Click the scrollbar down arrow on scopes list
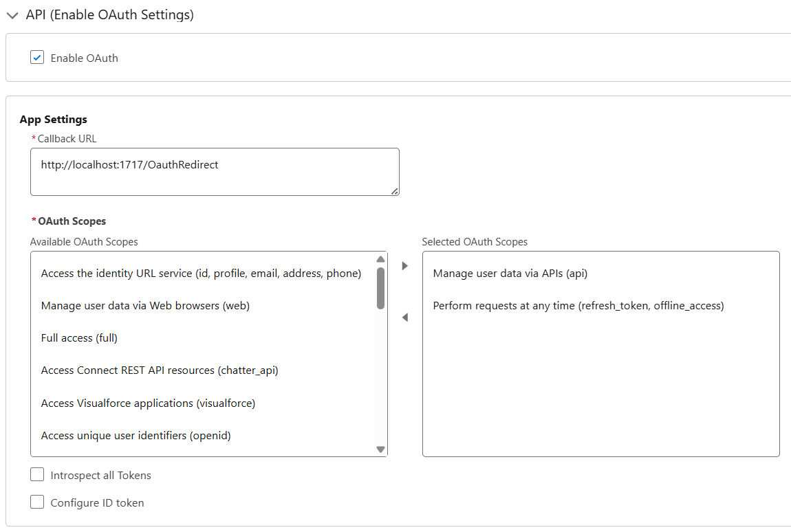The image size is (791, 532). (x=380, y=449)
